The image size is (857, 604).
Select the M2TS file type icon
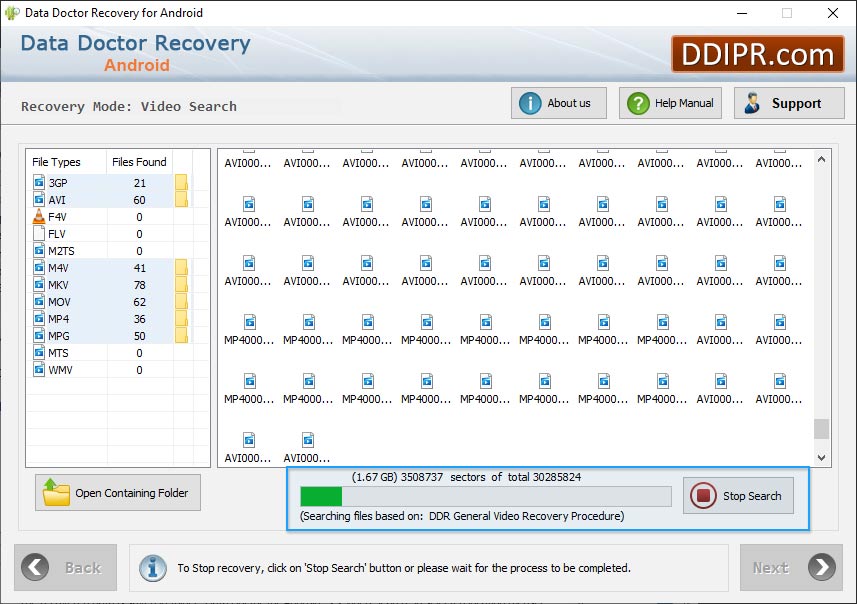tap(39, 250)
